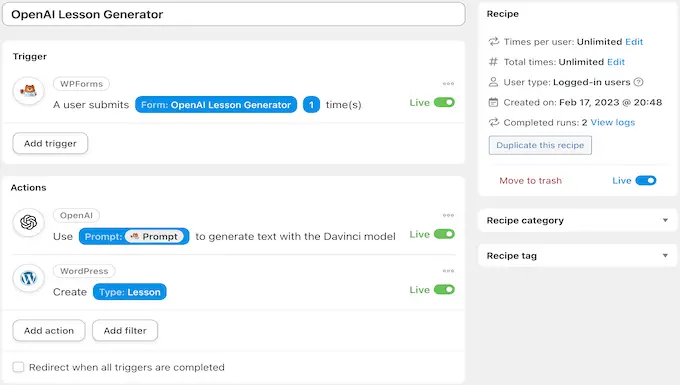680x385 pixels.
Task: Open the three-dot menu for the WordPress action
Action: tap(448, 271)
